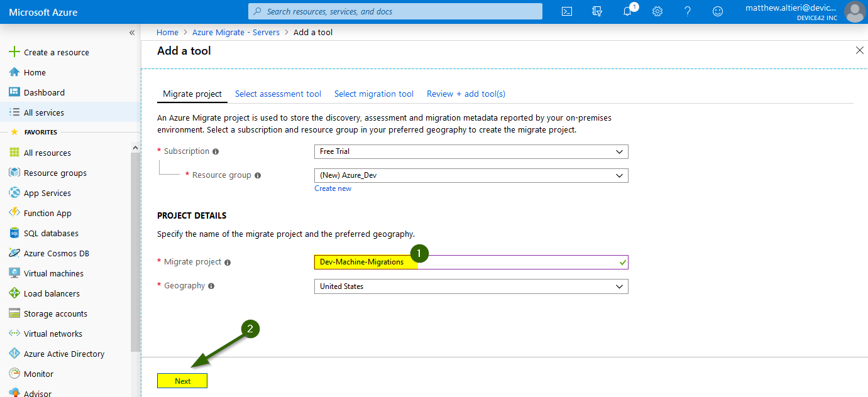Open the Geography dropdown
Viewport: 868px width, 397px height.
click(471, 286)
